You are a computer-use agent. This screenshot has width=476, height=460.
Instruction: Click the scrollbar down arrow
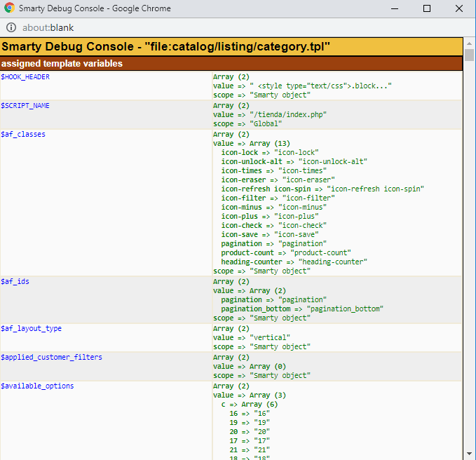(x=470, y=454)
